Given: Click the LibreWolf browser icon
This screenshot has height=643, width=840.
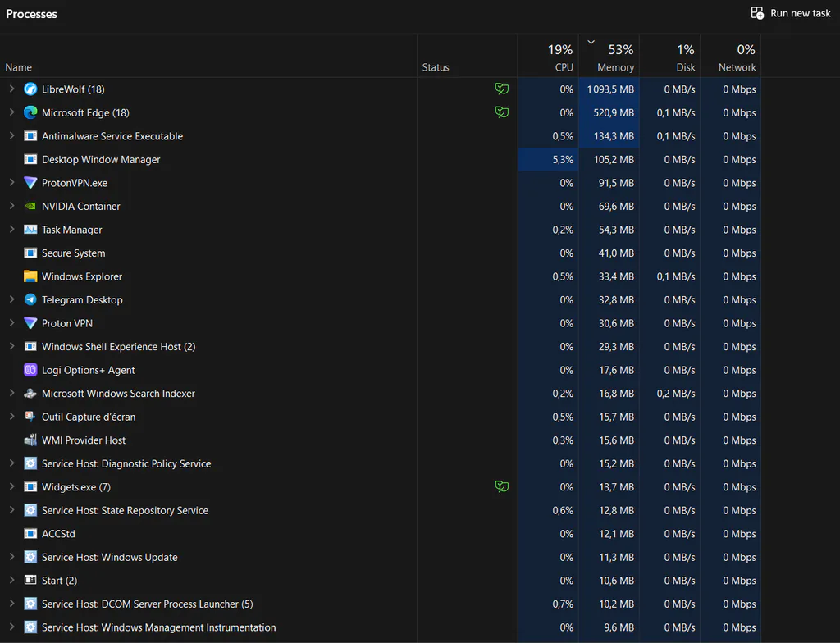Looking at the screenshot, I should click(30, 89).
